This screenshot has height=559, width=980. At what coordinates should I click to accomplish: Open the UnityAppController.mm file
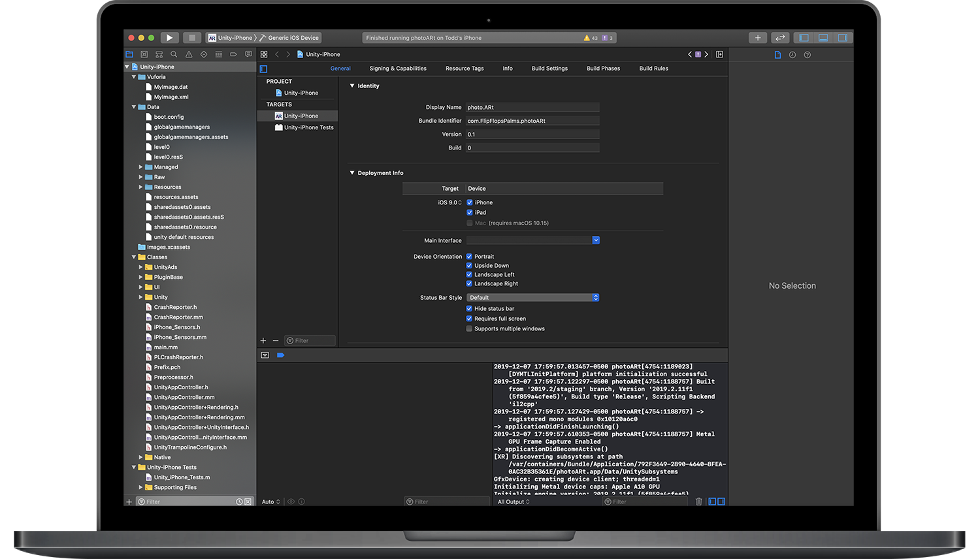click(184, 397)
